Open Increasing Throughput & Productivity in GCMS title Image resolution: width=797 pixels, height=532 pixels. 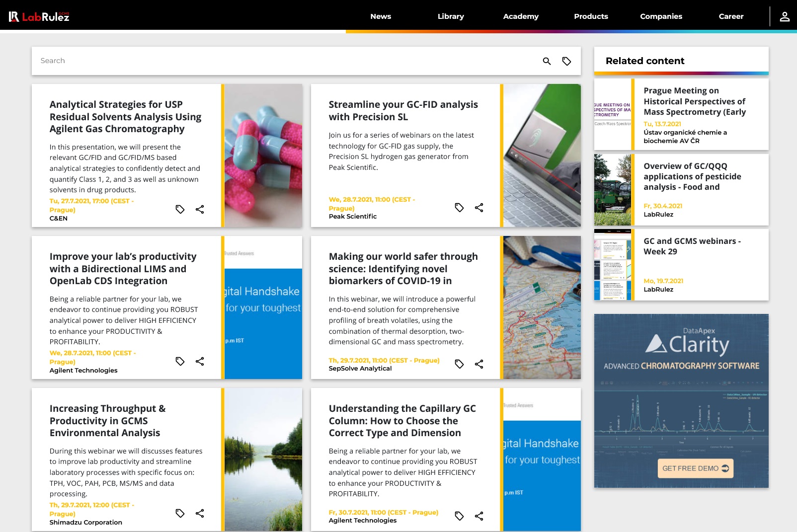[107, 421]
